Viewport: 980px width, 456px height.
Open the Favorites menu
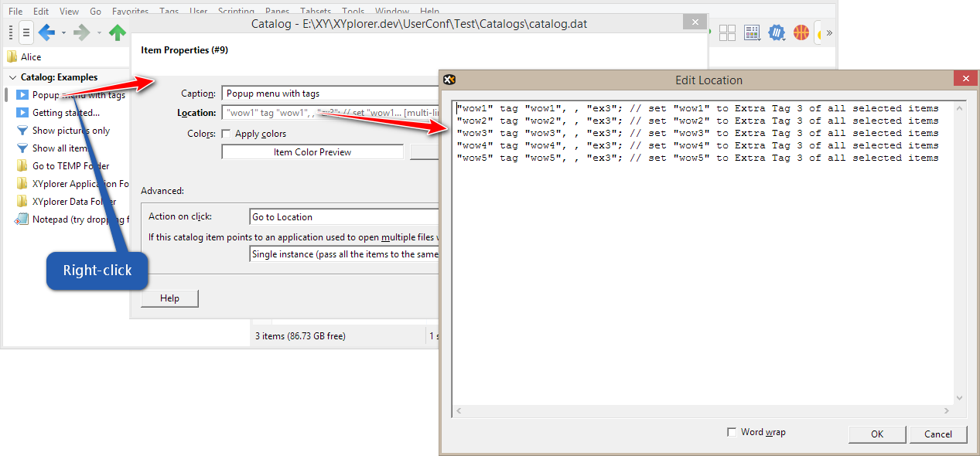pos(130,11)
